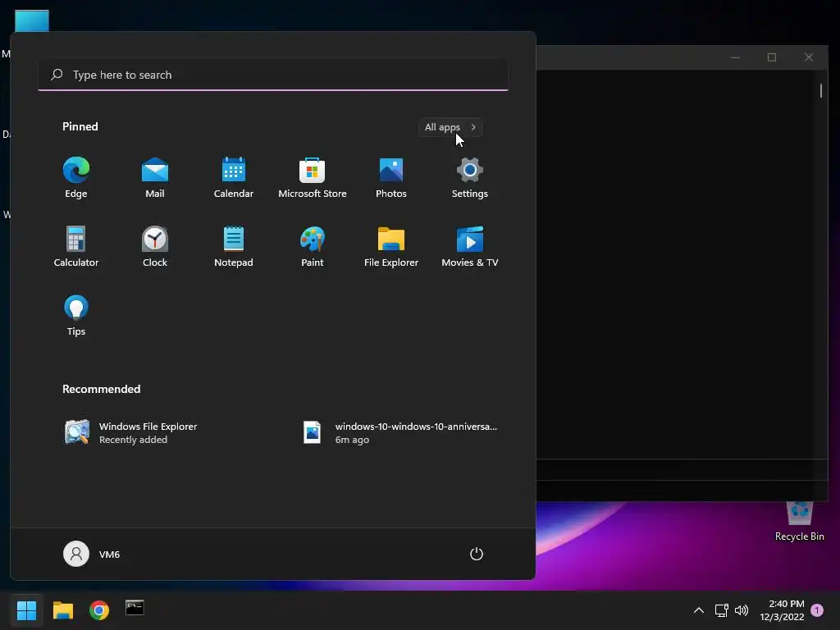Select the Recycle Bin desktop icon

[x=799, y=523]
